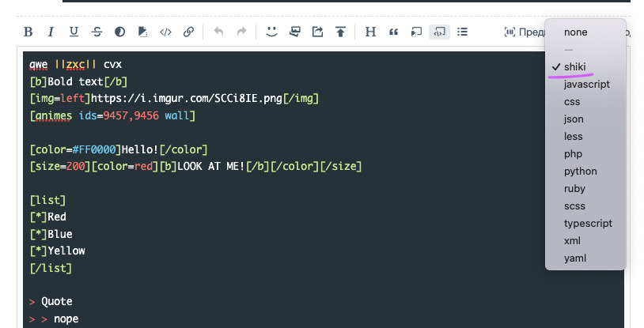The height and width of the screenshot is (328, 644).
Task: Apply strikethrough formatting
Action: click(97, 32)
